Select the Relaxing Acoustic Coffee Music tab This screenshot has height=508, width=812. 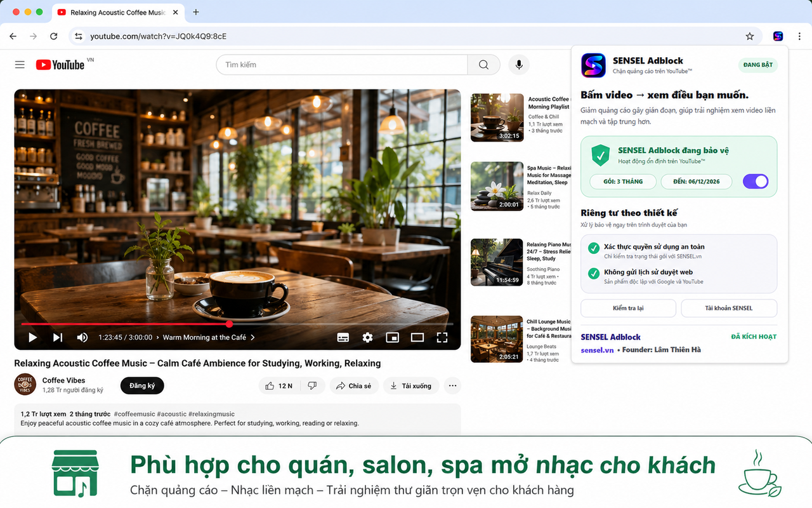[118, 12]
